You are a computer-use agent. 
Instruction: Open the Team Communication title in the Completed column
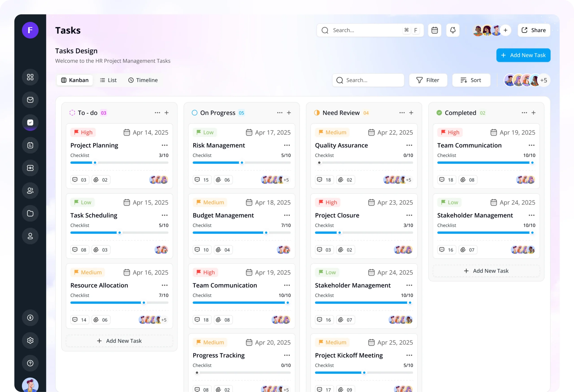click(x=469, y=145)
